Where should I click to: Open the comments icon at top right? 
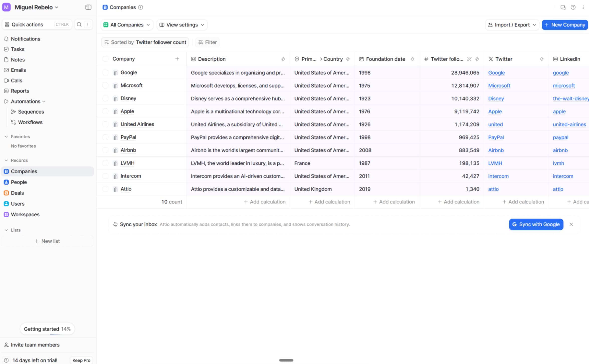point(563,7)
